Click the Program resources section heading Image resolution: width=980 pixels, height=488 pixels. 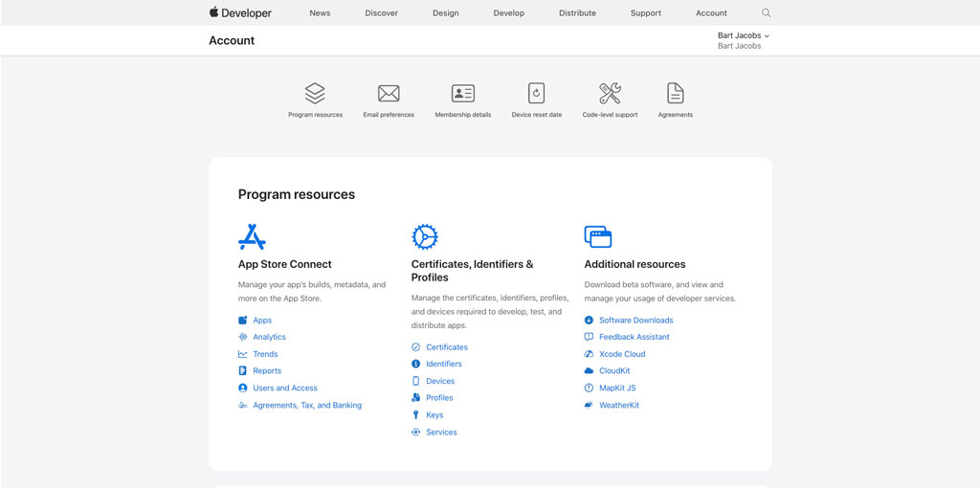tap(297, 194)
